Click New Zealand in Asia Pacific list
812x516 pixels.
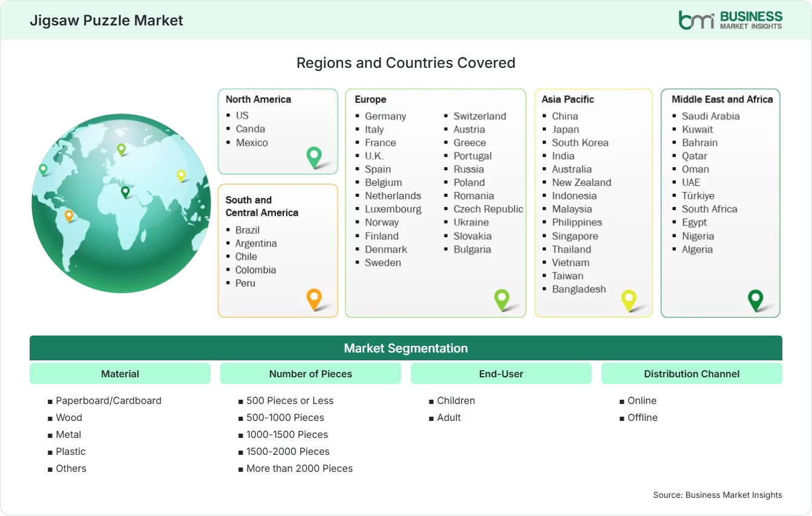coord(581,182)
